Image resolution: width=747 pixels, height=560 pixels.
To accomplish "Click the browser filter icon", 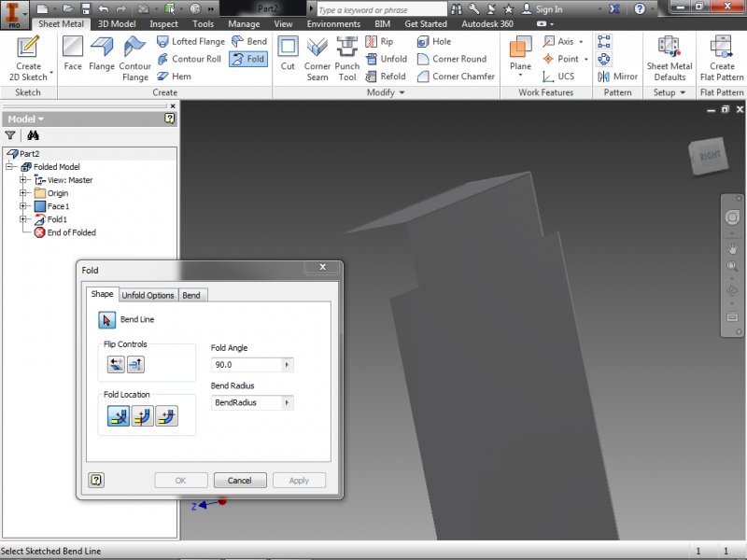I will pos(10,135).
